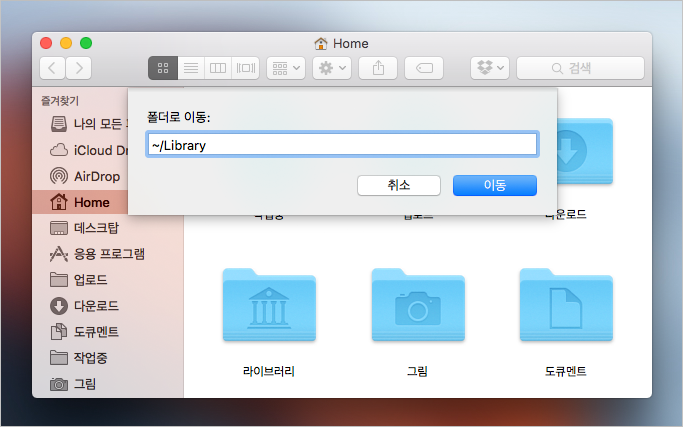
Task: Open the gear action menu
Action: pyautogui.click(x=332, y=68)
